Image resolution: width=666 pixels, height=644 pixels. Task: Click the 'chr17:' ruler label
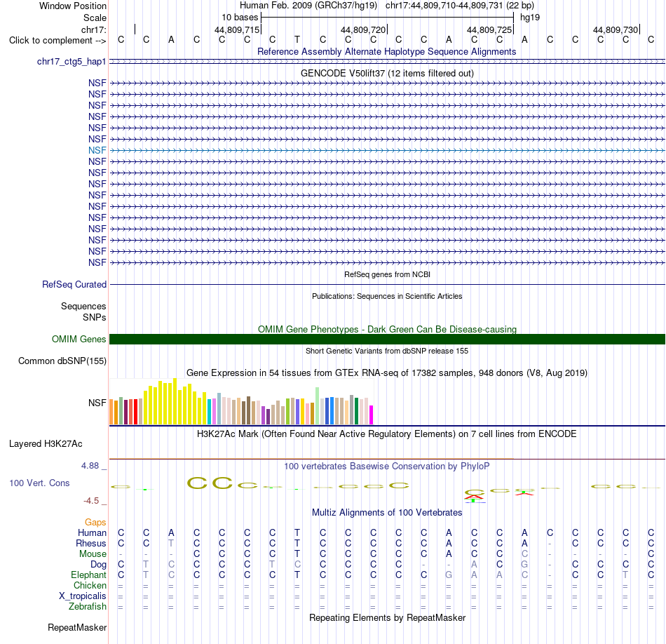point(94,29)
